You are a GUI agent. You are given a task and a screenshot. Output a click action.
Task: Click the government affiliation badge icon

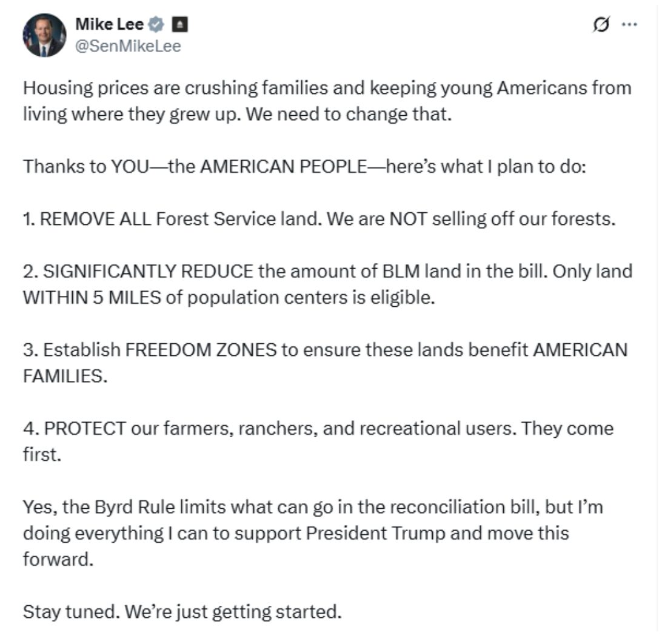pyautogui.click(x=180, y=24)
